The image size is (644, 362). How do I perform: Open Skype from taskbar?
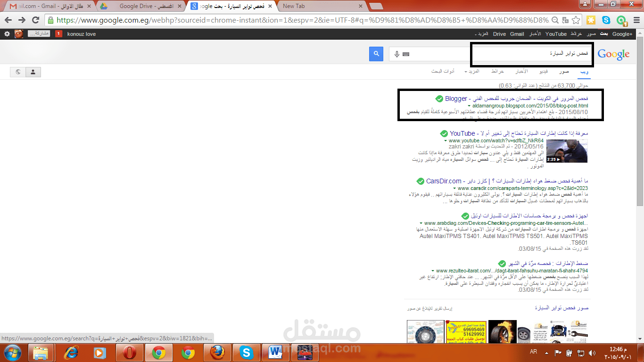tap(246, 353)
